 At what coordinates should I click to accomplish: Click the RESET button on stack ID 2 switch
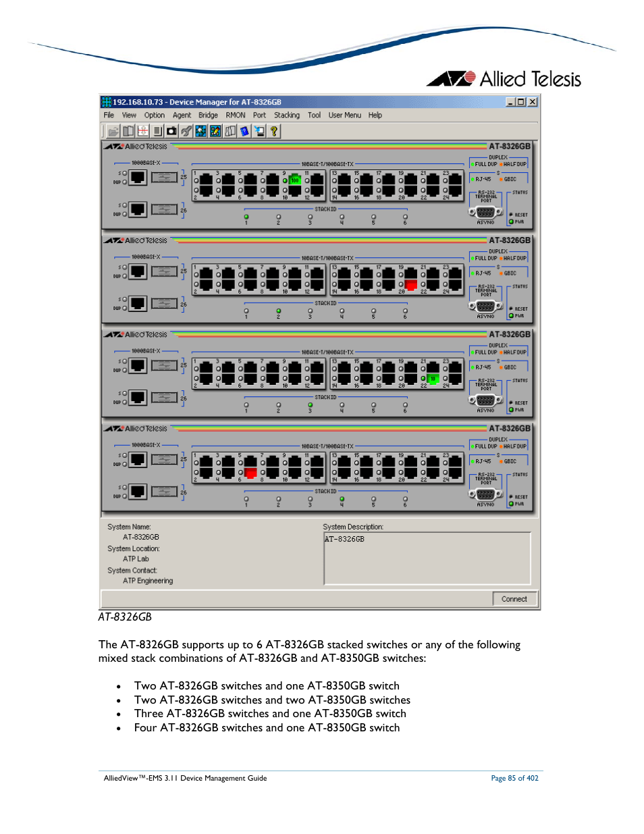[x=511, y=309]
